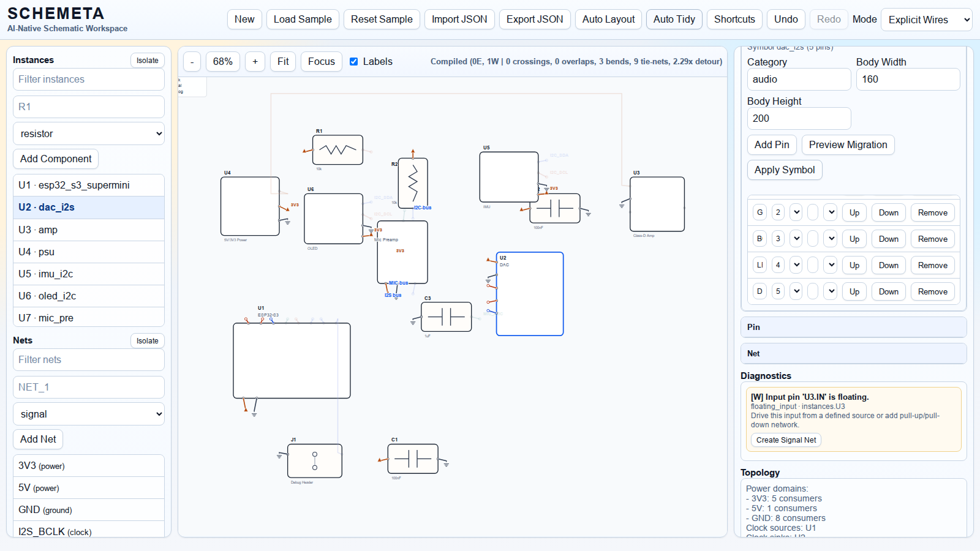Click the R1 resistor symbol on canvas

tap(337, 150)
